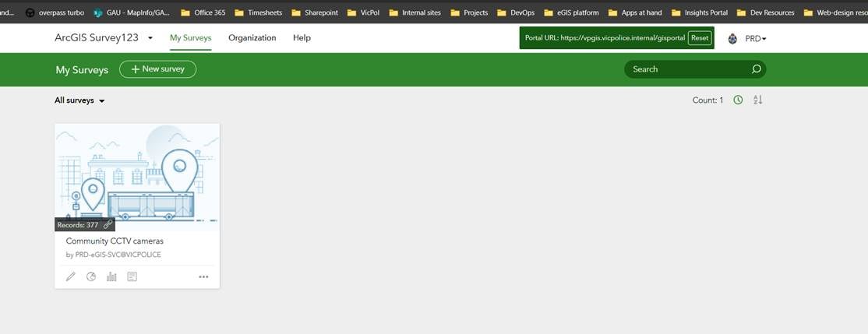Open the Insights Portal bookmark folder
This screenshot has width=868, height=334.
point(700,12)
